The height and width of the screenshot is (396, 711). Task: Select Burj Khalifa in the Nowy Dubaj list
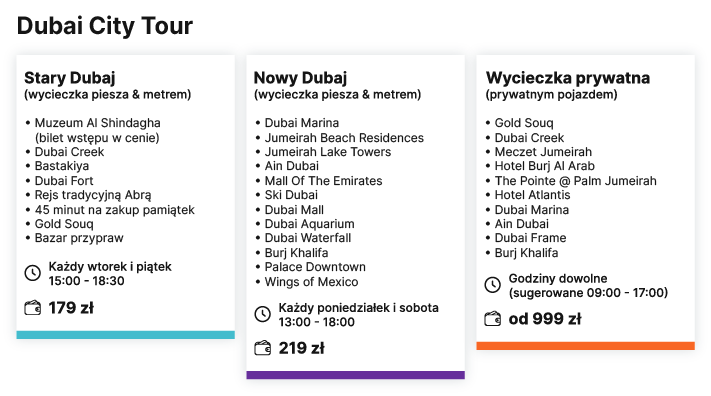[296, 253]
